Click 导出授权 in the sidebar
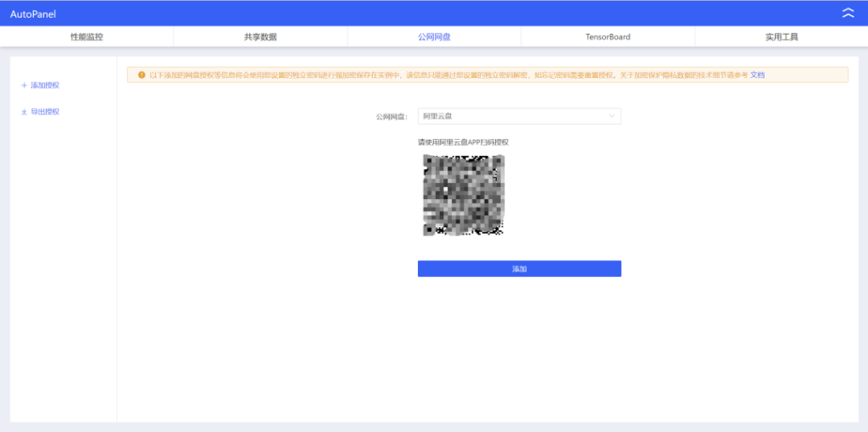The height and width of the screenshot is (432, 868). [45, 112]
